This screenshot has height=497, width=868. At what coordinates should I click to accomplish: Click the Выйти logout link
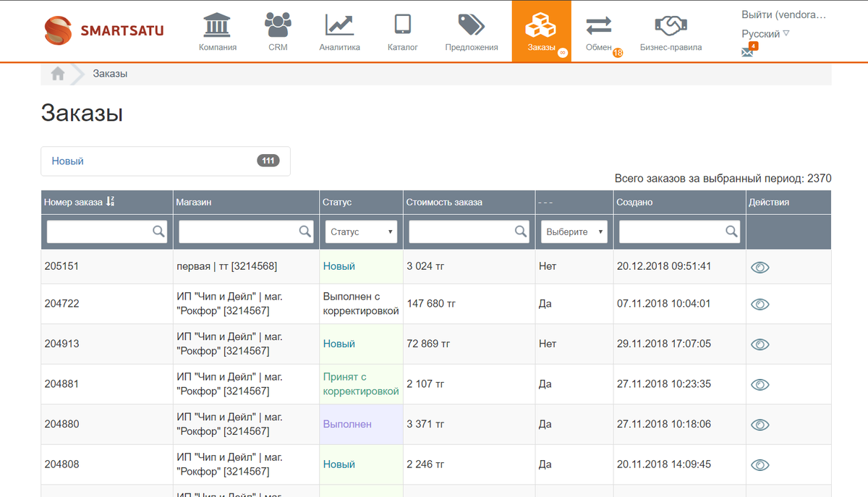click(783, 14)
